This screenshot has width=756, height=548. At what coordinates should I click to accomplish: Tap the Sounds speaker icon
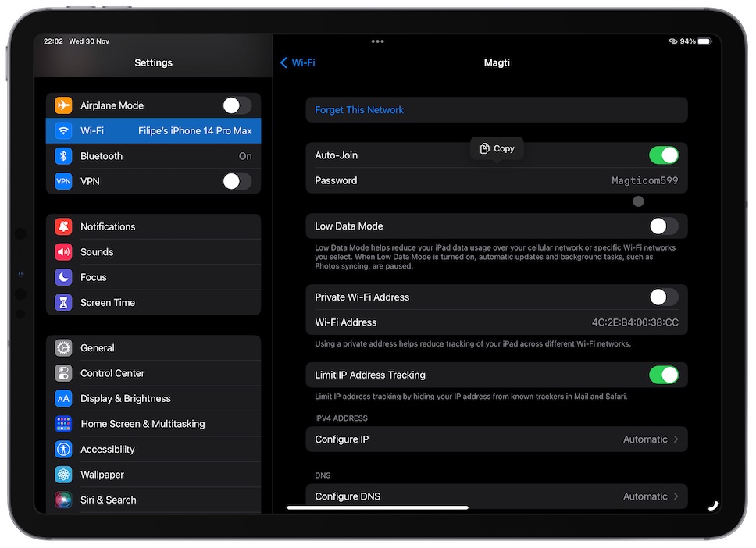(x=63, y=252)
